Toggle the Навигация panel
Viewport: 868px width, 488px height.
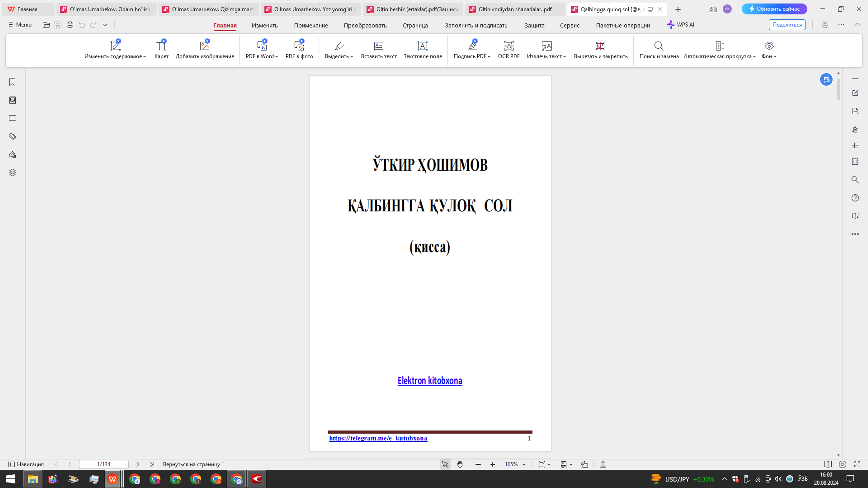(26, 464)
